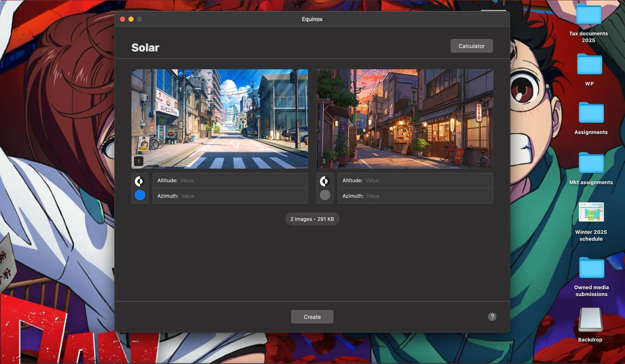The height and width of the screenshot is (364, 625).
Task: Open the Winter 2025 schedule file
Action: [591, 212]
